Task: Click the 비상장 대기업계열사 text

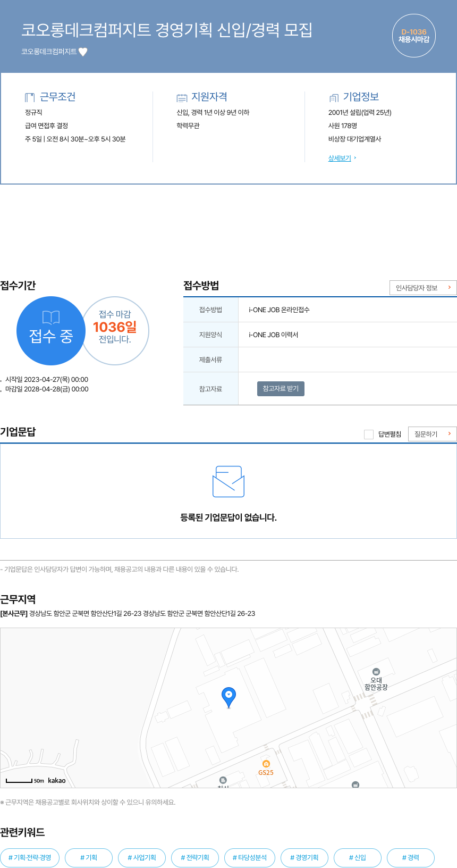Action: point(355,139)
